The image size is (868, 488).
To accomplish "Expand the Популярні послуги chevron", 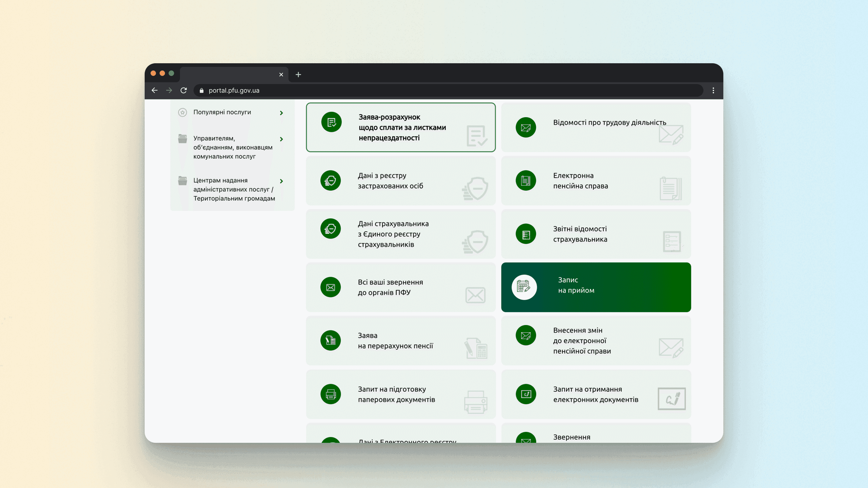I will [281, 113].
